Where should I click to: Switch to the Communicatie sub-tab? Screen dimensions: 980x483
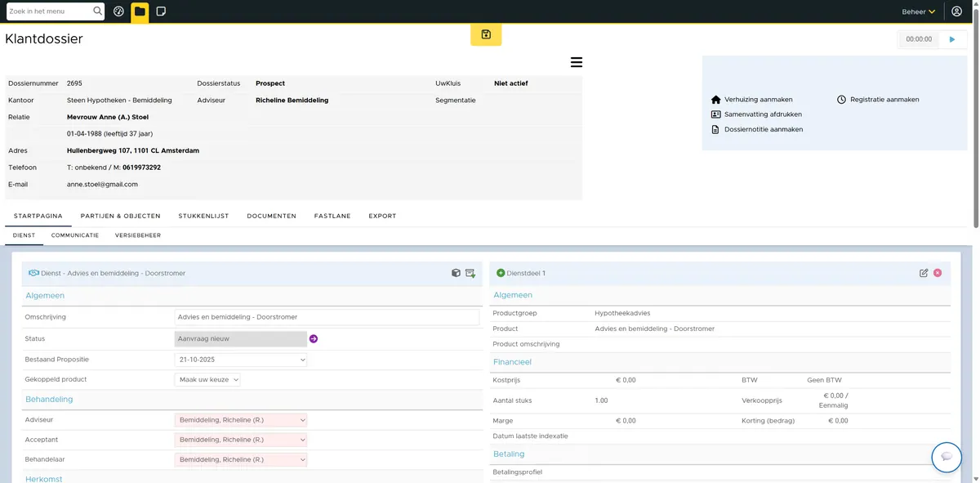[75, 235]
